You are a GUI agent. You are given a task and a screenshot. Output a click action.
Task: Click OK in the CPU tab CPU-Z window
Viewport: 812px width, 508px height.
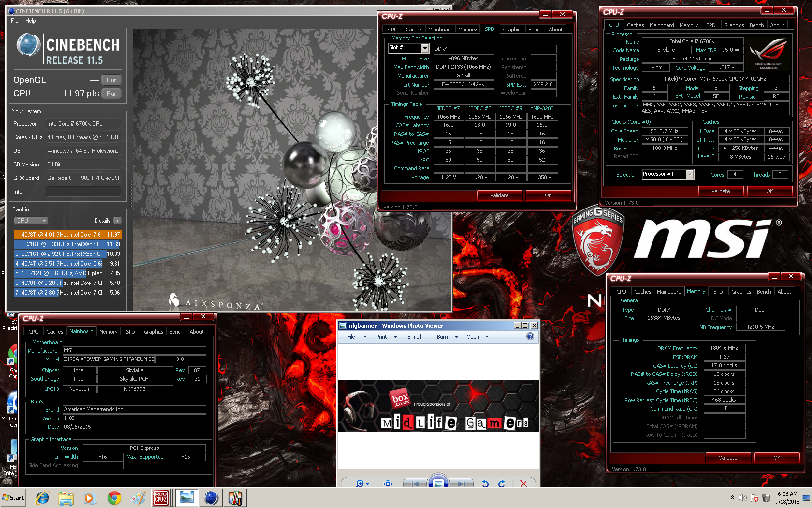pos(769,191)
